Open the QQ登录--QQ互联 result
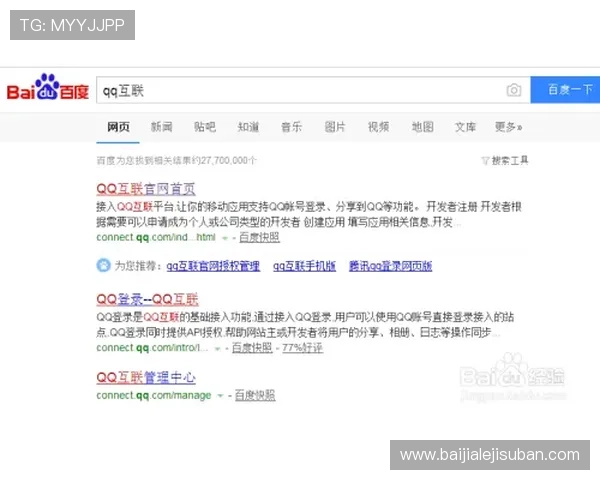Image resolution: width=600 pixels, height=480 pixels. pos(147,299)
